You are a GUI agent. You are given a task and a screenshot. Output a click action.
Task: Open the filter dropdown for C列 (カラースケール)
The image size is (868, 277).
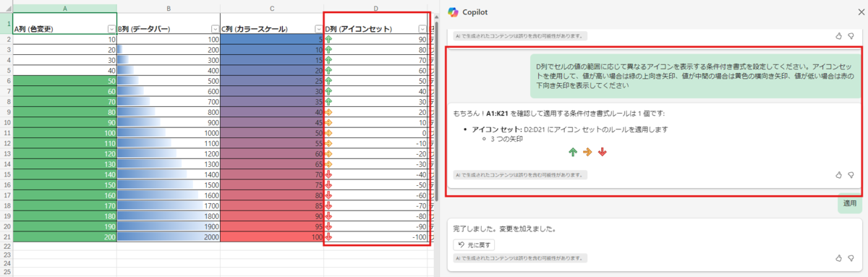(318, 29)
